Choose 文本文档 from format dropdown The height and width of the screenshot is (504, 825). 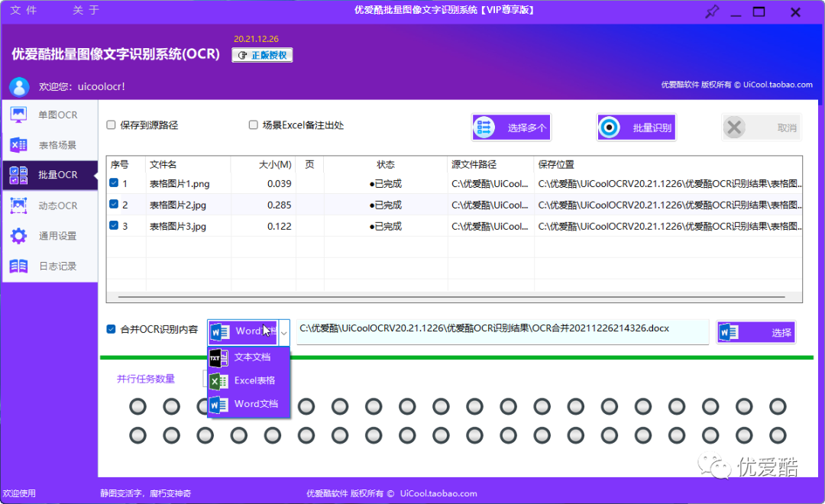[x=251, y=357]
